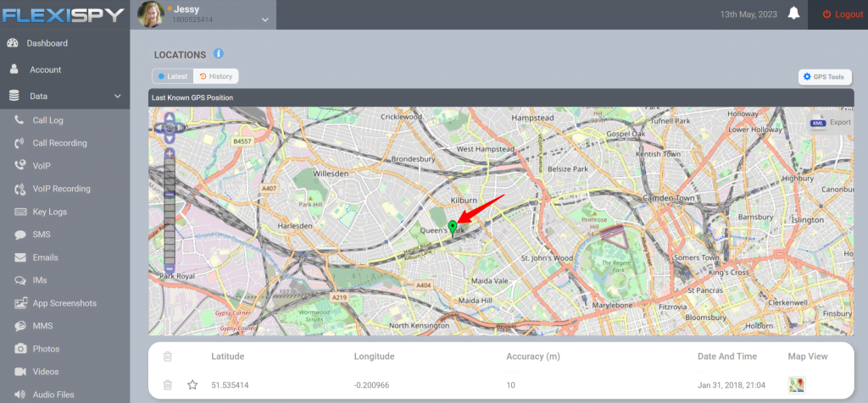Open Map View for Jan 31 entry

click(797, 384)
